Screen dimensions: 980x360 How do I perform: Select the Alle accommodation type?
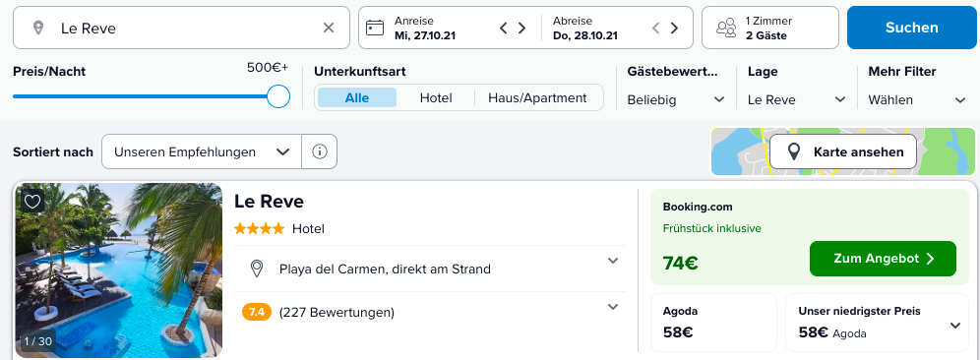point(357,97)
